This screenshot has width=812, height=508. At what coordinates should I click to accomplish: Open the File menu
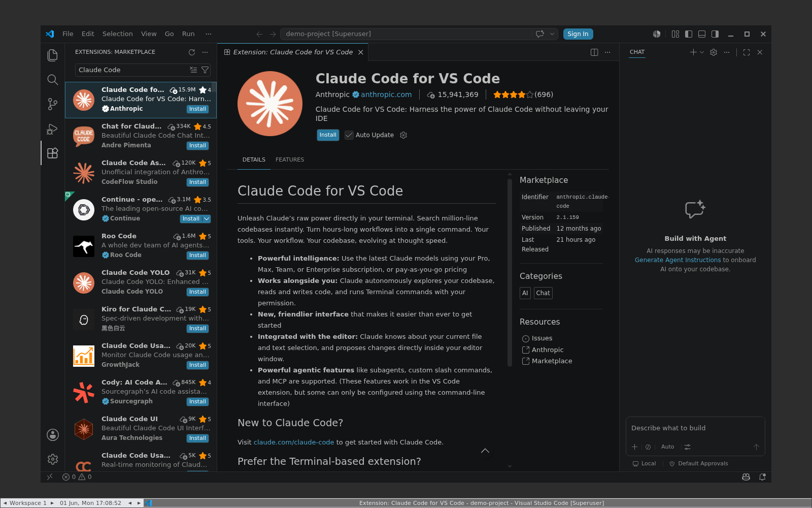pos(68,34)
